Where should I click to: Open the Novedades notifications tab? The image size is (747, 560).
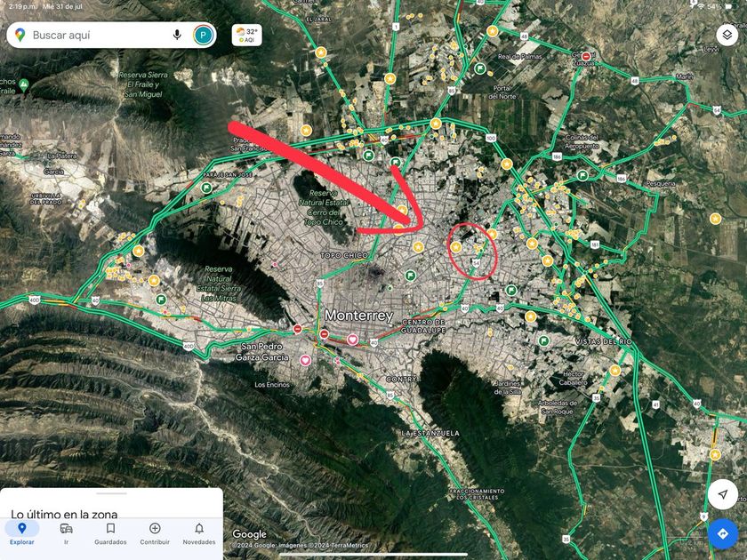(x=199, y=533)
